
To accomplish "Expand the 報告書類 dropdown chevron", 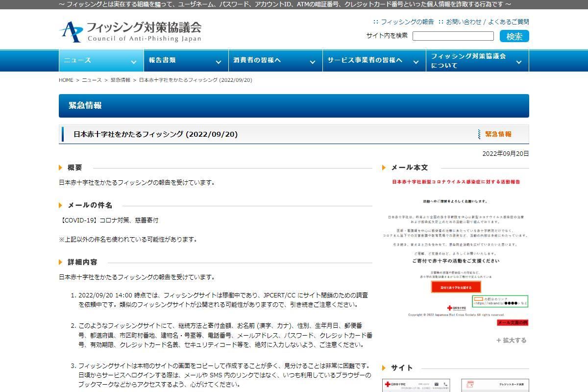I will click(218, 62).
